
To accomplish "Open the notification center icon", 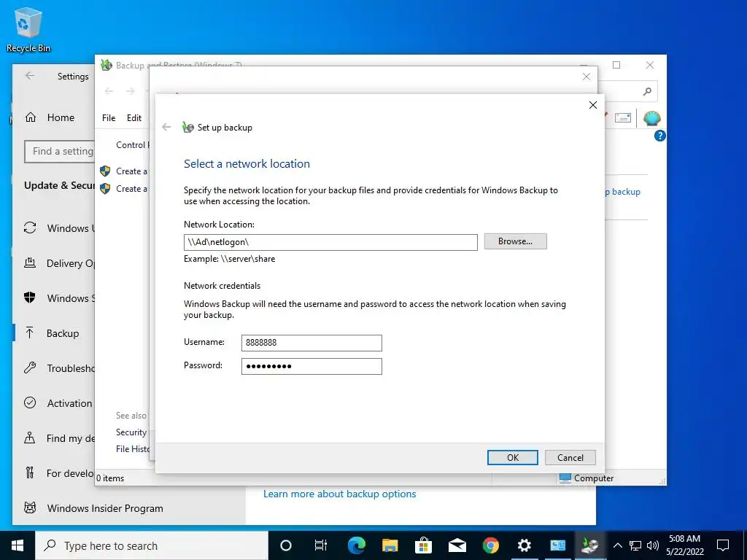I will pos(723,545).
